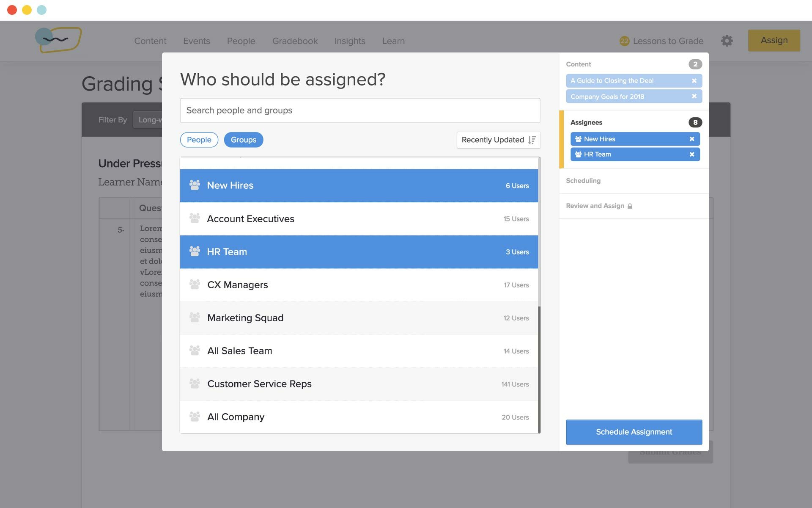Viewport: 812px width, 508px height.
Task: Click the Schedule Assignment button
Action: point(633,432)
